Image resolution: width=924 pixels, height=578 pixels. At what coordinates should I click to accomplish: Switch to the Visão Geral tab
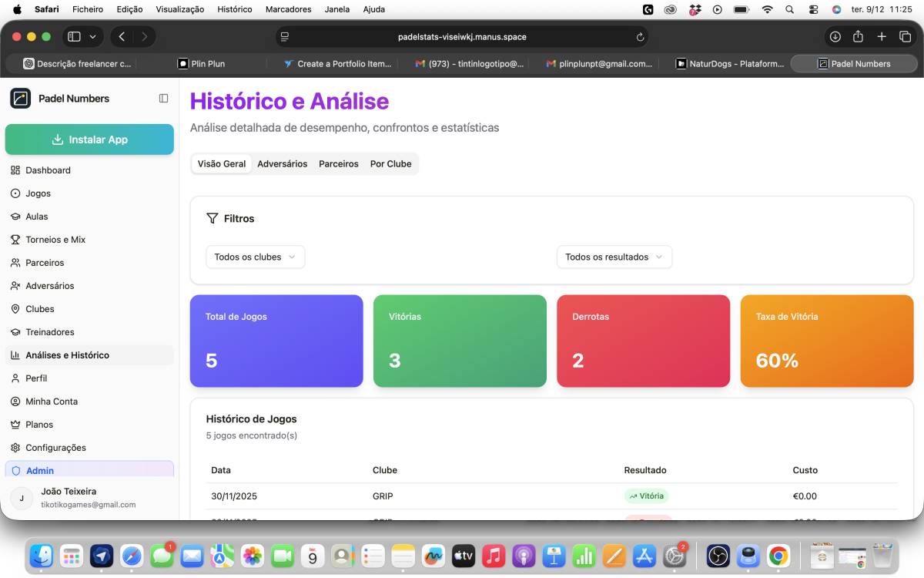222,164
